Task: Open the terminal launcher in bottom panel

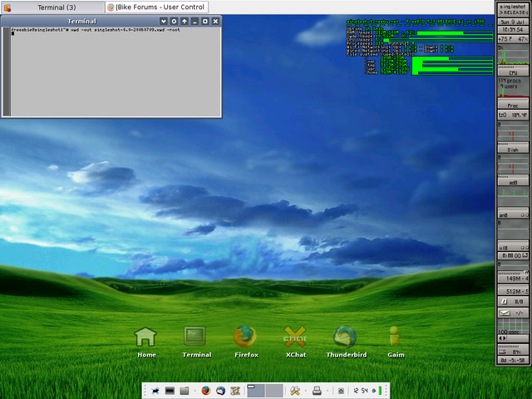Action: (x=170, y=391)
